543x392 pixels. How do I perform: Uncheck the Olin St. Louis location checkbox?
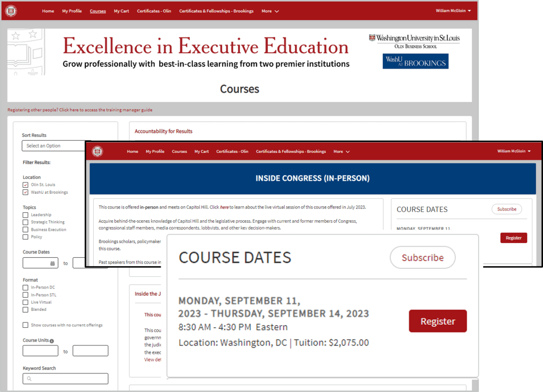tap(25, 185)
